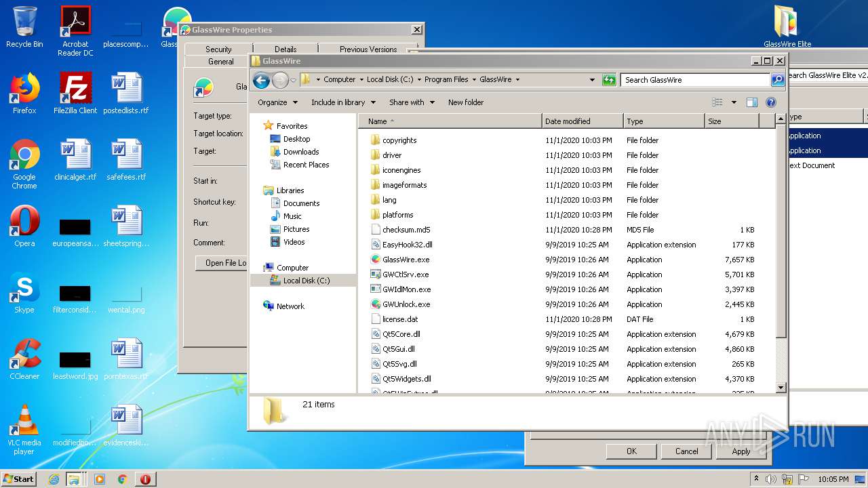This screenshot has height=488, width=868.
Task: Select Recent Places in navigation pane
Action: click(306, 165)
